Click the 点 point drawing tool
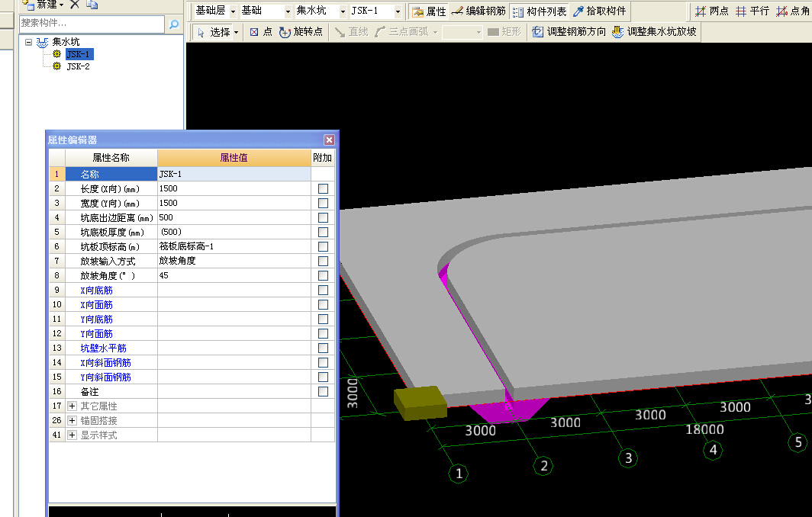The height and width of the screenshot is (517, 812). click(260, 32)
